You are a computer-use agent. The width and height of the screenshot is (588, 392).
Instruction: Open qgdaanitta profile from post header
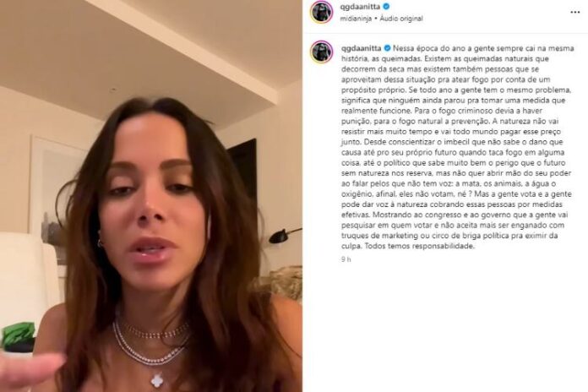click(360, 7)
